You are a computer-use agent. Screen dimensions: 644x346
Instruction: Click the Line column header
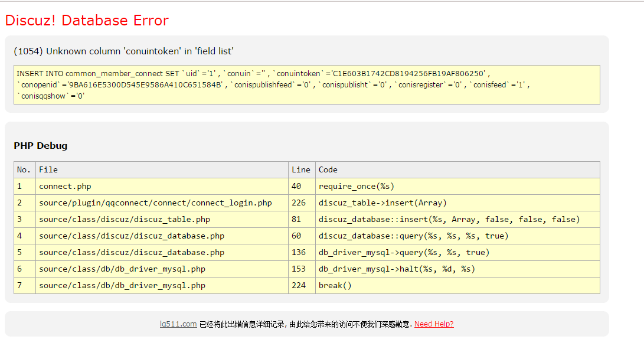(301, 170)
